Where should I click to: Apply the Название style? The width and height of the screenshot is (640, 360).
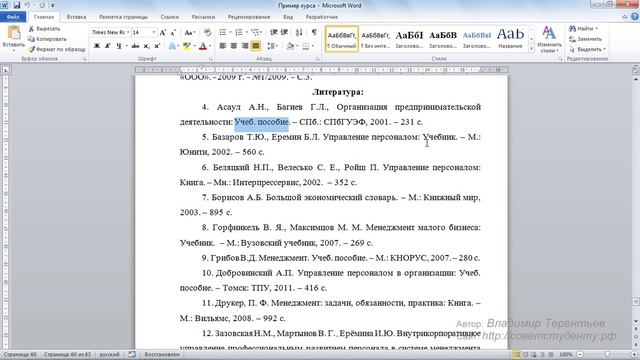[510, 39]
